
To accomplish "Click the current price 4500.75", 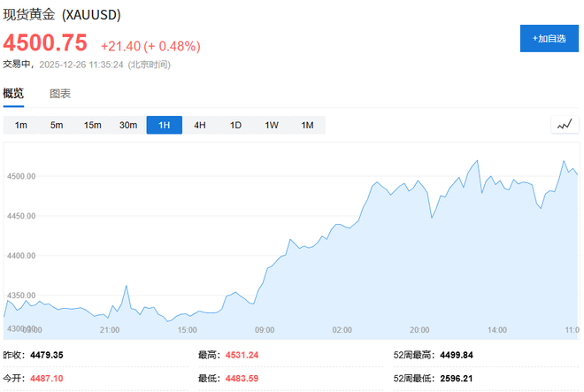I will (x=45, y=43).
